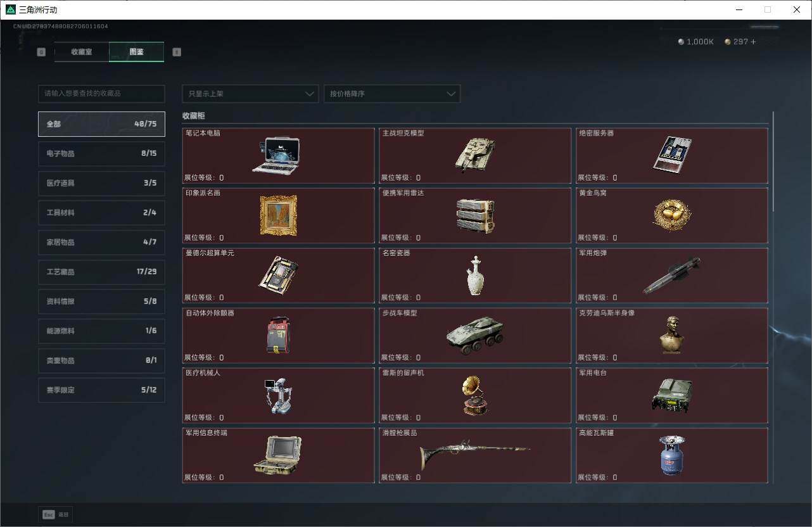The height and width of the screenshot is (527, 812).
Task: Click the Q key hint beside 收藏室
Action: coord(41,52)
